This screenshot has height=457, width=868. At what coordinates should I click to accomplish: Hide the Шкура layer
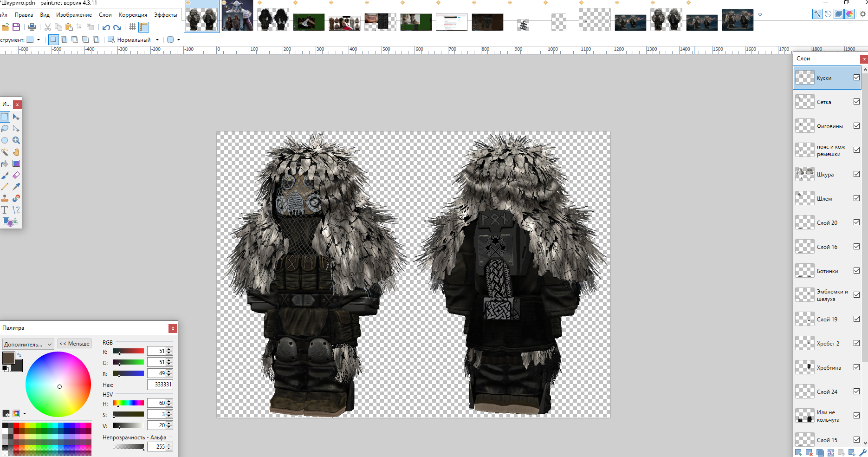click(856, 174)
